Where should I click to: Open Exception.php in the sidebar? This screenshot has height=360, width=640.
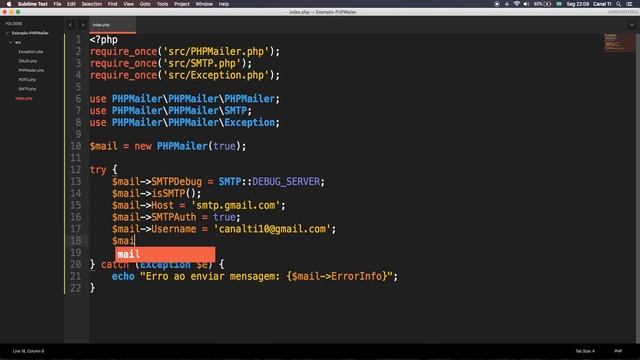click(31, 52)
